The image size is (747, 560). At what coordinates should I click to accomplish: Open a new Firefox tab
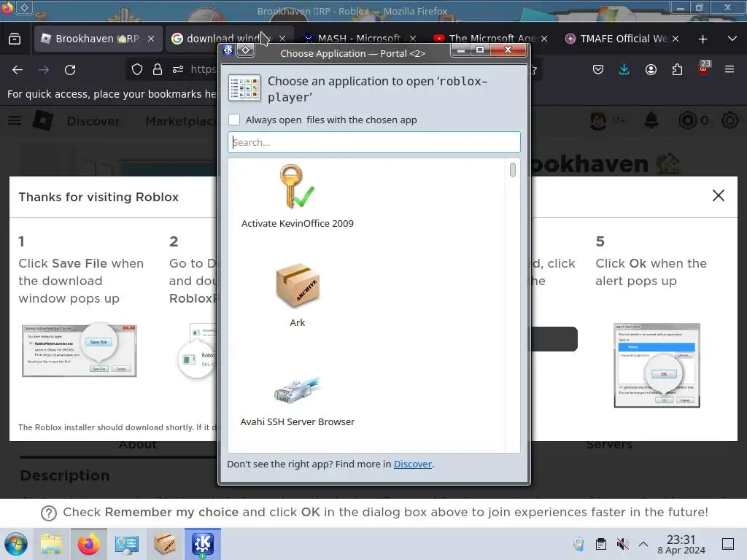(x=703, y=39)
